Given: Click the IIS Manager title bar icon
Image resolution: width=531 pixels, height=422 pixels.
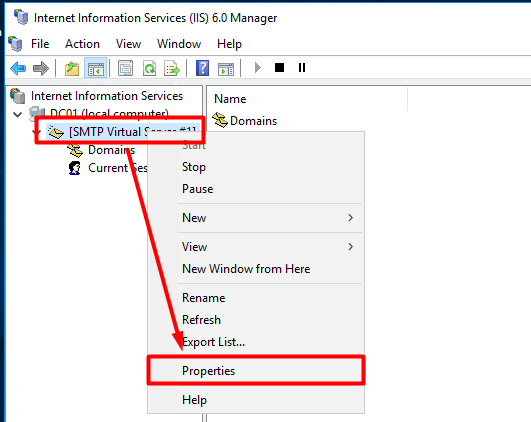Looking at the screenshot, I should point(21,17).
